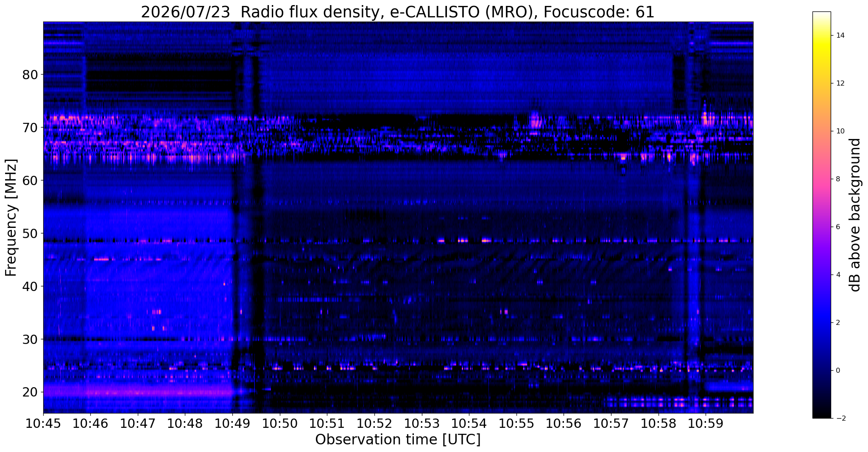Click the 20 MHz frequency tick label
The image size is (868, 452).
click(30, 392)
